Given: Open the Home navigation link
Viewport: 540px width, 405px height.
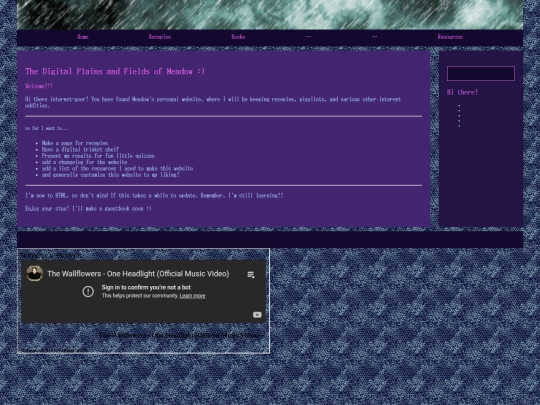Looking at the screenshot, I should pos(83,37).
